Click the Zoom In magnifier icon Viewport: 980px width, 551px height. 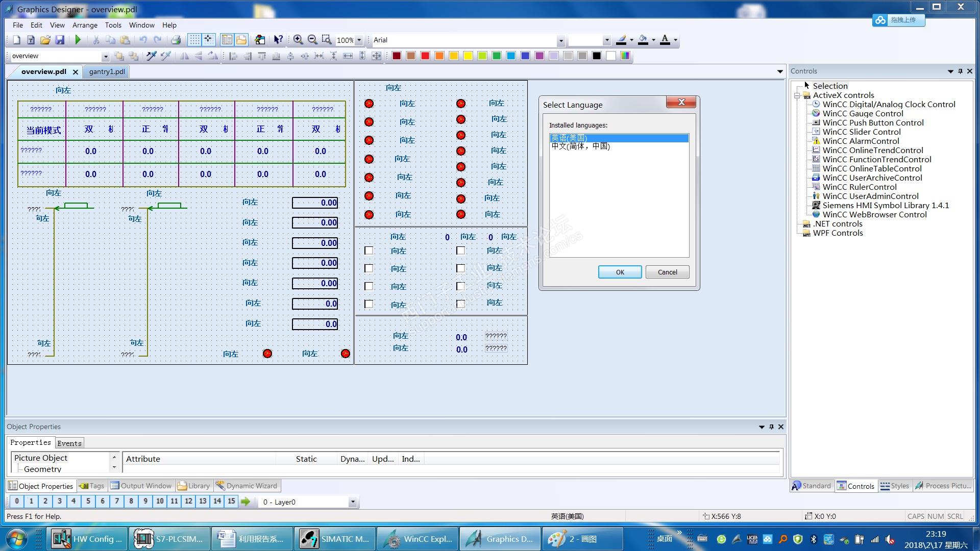pyautogui.click(x=298, y=40)
